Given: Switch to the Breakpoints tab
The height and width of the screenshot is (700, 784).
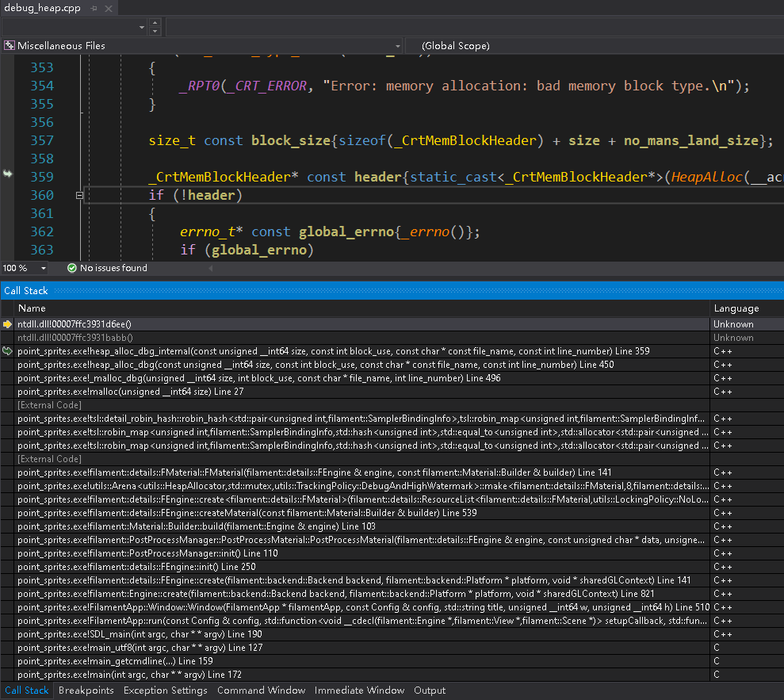Looking at the screenshot, I should click(86, 690).
